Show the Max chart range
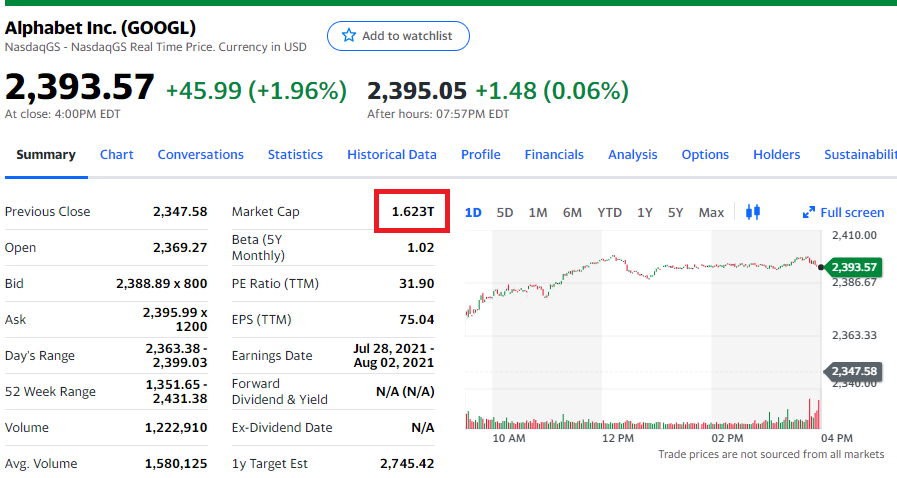 [x=711, y=212]
